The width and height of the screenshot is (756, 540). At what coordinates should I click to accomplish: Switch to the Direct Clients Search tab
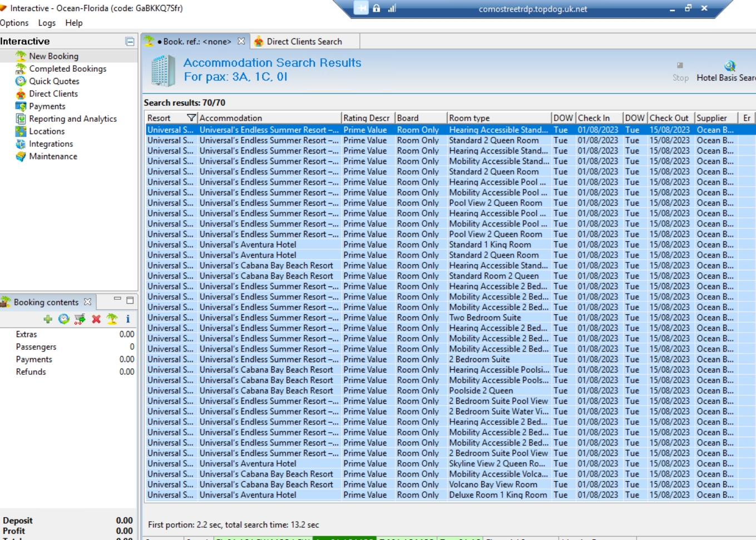click(x=304, y=42)
